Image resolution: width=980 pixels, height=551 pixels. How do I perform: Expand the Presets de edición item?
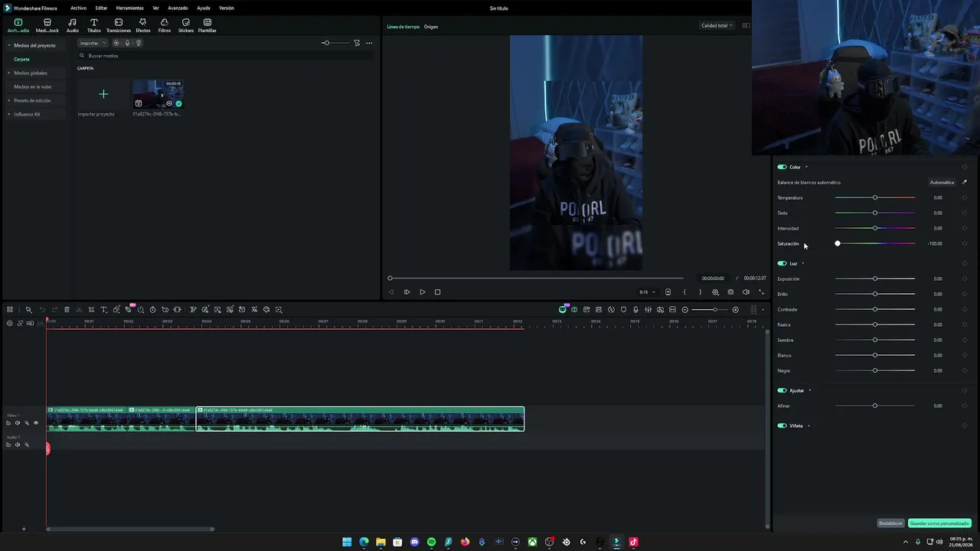9,100
